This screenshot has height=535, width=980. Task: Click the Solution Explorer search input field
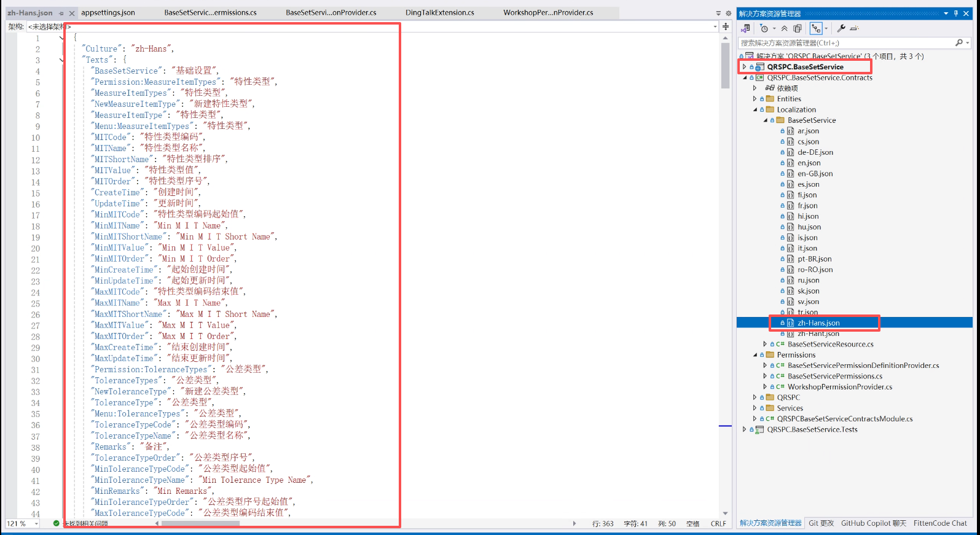(x=845, y=43)
